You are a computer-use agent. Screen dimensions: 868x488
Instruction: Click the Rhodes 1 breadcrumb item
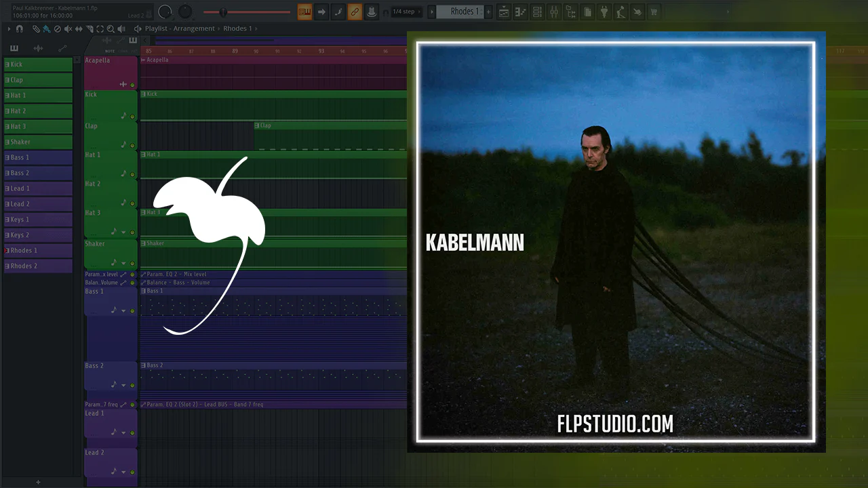pos(237,28)
